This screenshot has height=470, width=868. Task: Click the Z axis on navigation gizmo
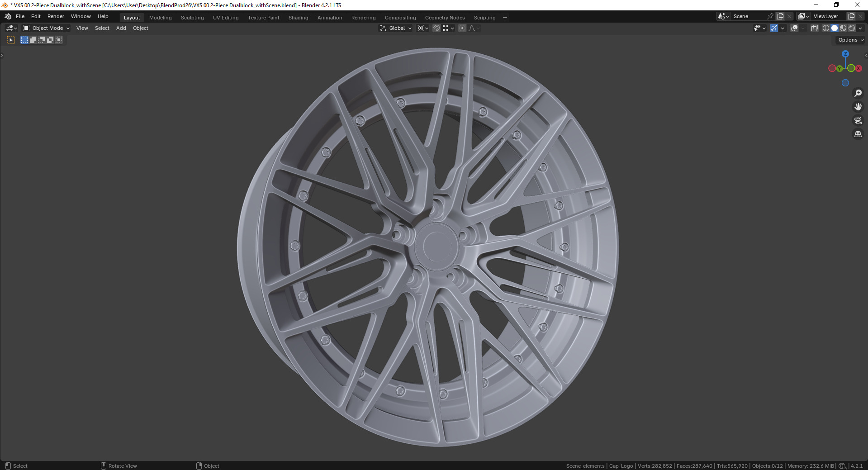[845, 54]
